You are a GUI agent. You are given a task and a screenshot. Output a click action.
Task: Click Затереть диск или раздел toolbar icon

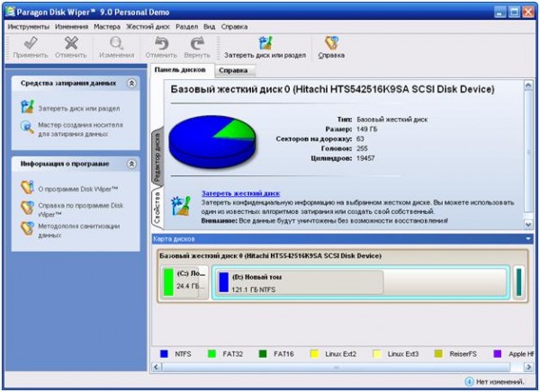tap(265, 43)
